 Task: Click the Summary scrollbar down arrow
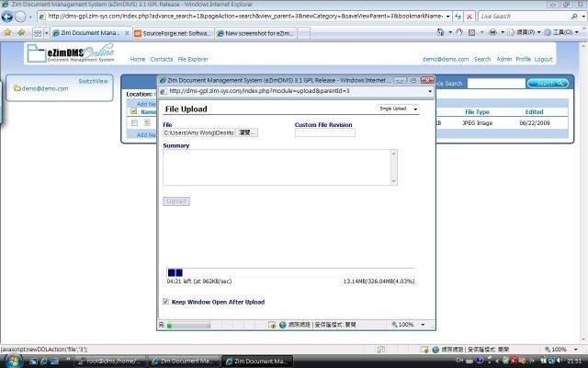pyautogui.click(x=393, y=181)
